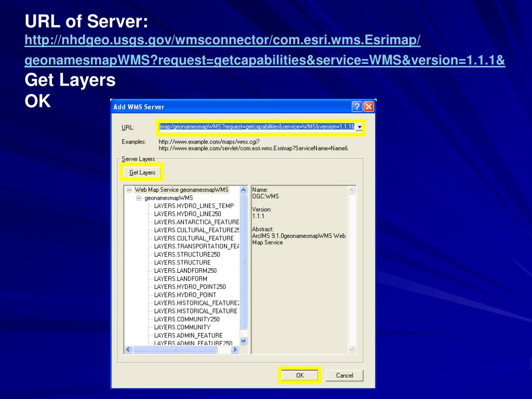532x399 pixels.
Task: Collapse the geonamesmapWMS child node
Action: pos(138,198)
